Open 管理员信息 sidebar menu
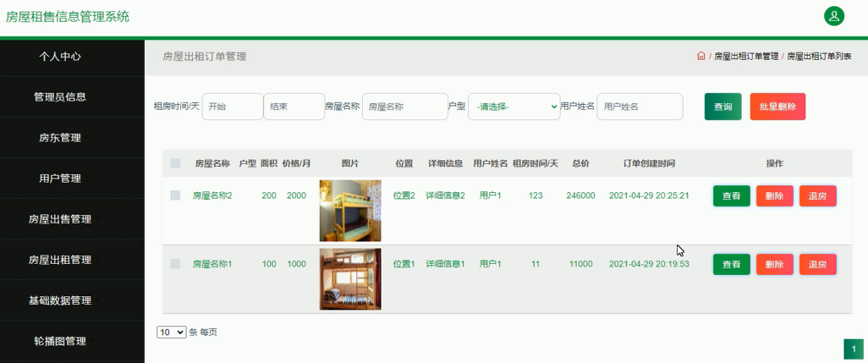Image resolution: width=868 pixels, height=363 pixels. (60, 96)
